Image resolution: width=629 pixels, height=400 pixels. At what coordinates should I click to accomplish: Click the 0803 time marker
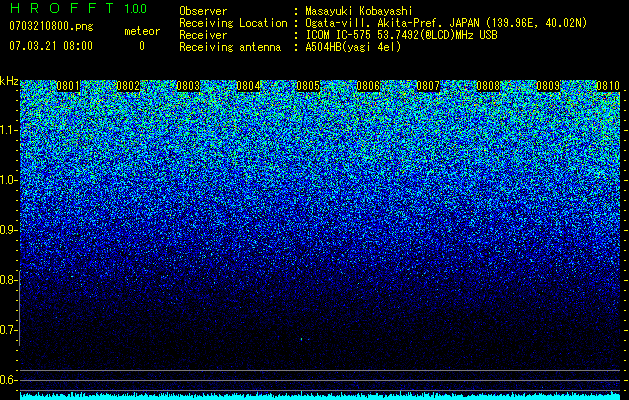coord(188,86)
